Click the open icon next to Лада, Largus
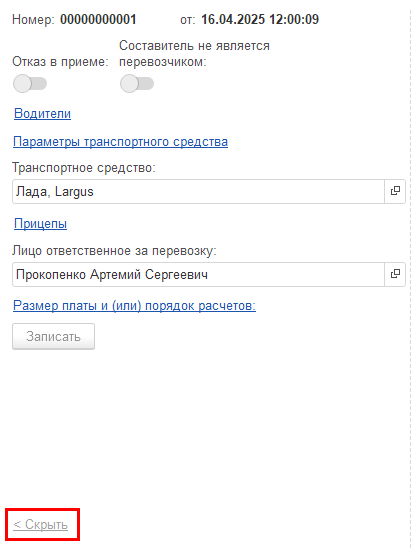 coord(395,191)
